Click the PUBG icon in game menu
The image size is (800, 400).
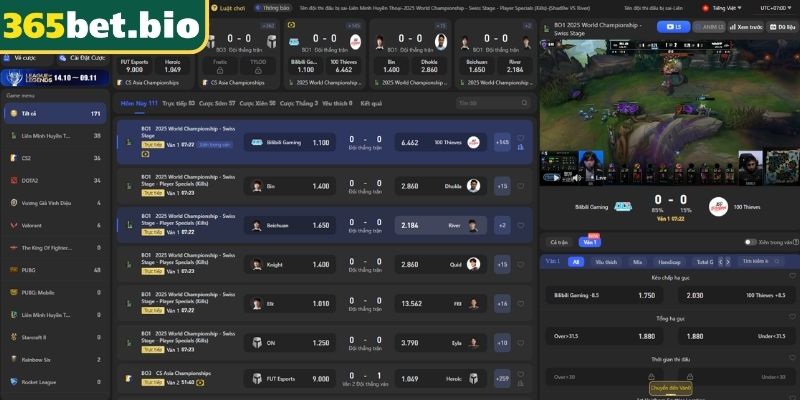point(14,270)
